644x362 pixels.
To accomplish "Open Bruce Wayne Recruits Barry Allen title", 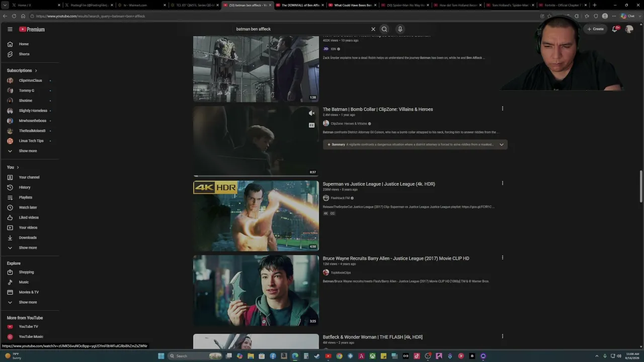I will coord(396,258).
